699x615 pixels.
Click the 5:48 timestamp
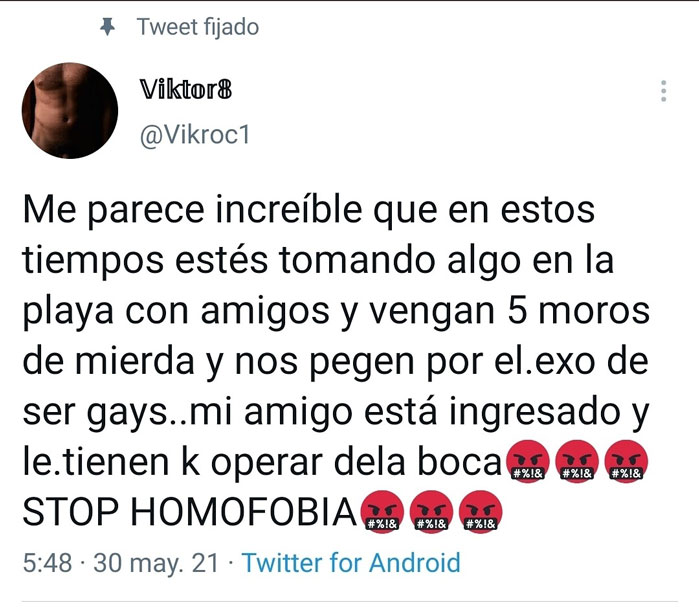click(47, 562)
